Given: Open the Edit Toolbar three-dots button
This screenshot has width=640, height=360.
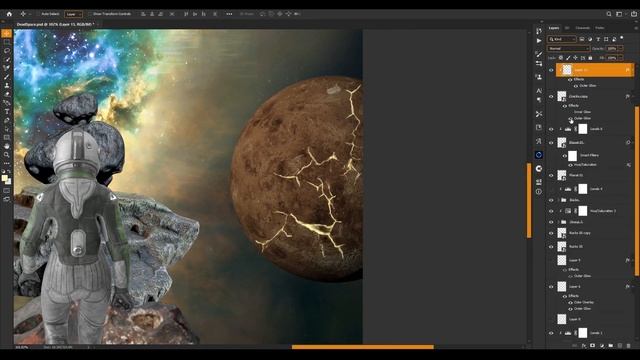Looking at the screenshot, I should 7,163.
